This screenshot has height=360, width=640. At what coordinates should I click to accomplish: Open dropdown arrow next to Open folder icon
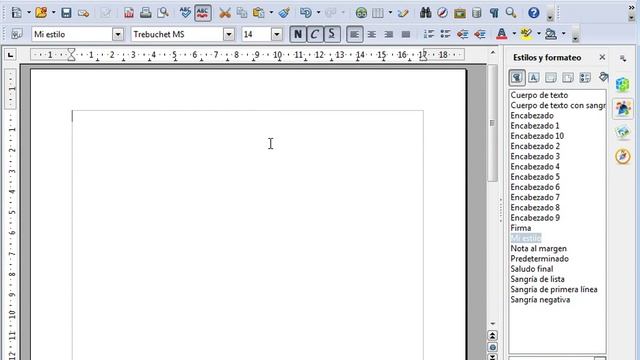pyautogui.click(x=53, y=13)
